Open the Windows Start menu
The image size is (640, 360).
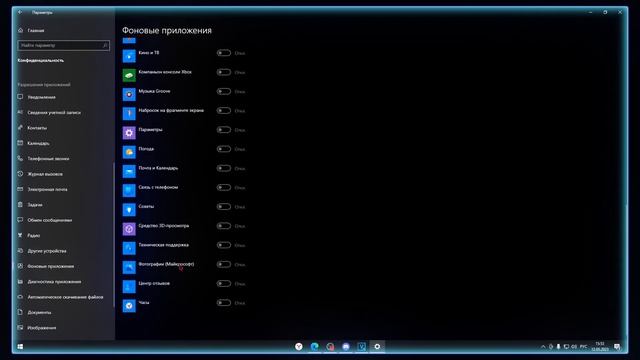point(20,347)
